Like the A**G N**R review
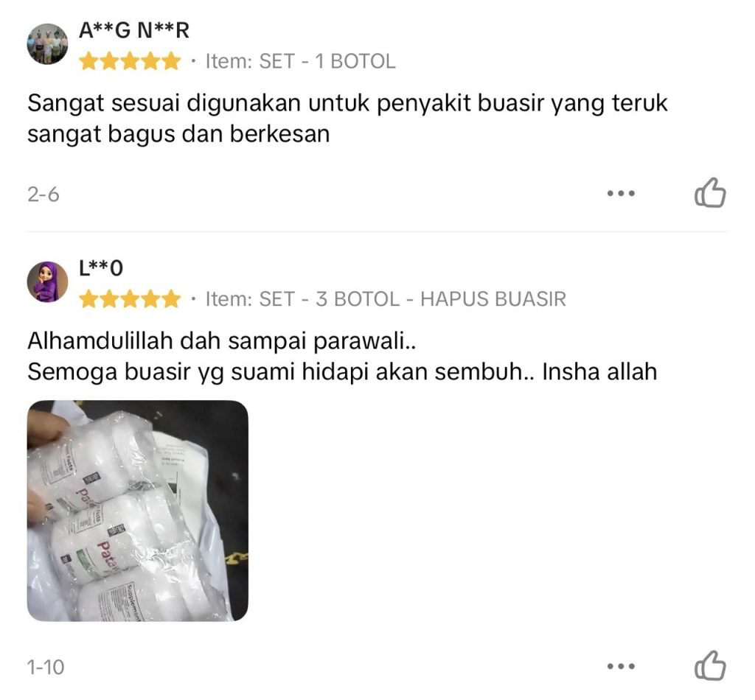Image resolution: width=755 pixels, height=700 pixels. 710,193
